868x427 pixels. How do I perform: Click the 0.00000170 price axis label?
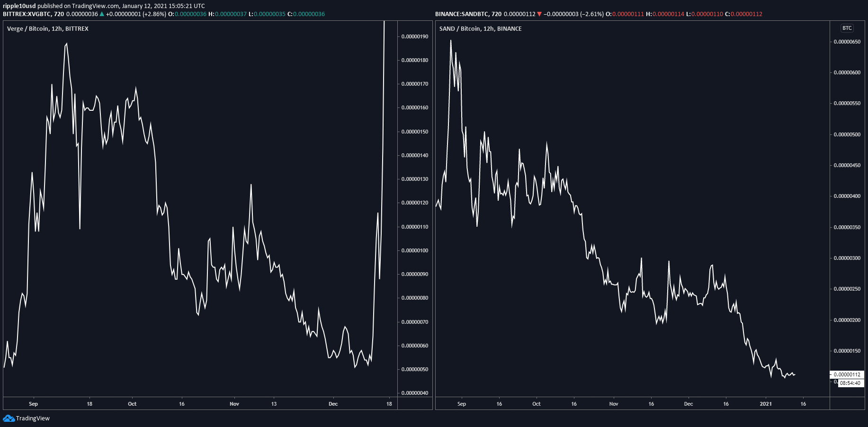coord(415,84)
